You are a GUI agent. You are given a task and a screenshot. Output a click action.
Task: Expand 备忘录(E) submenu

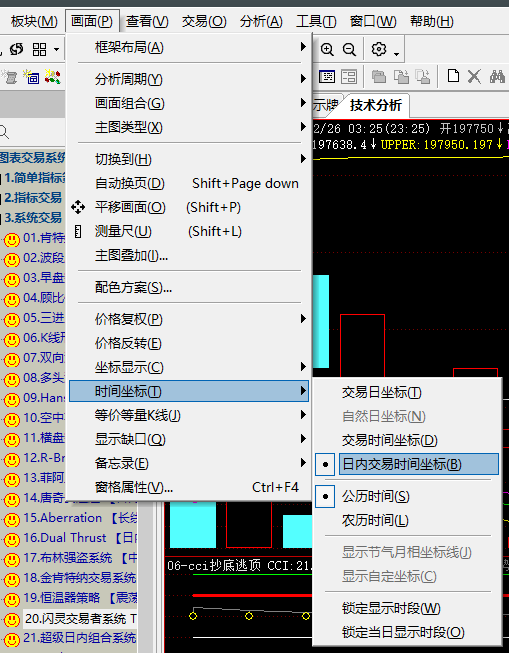click(x=189, y=463)
